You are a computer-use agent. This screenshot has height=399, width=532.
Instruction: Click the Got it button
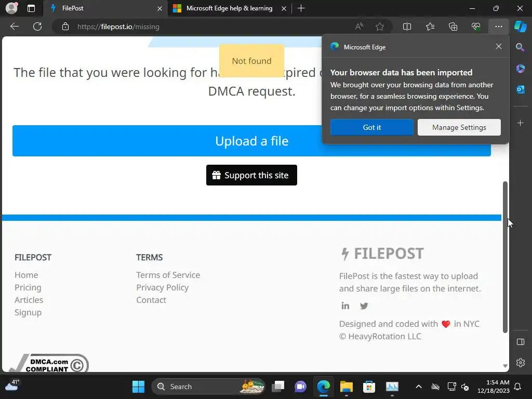coord(372,127)
